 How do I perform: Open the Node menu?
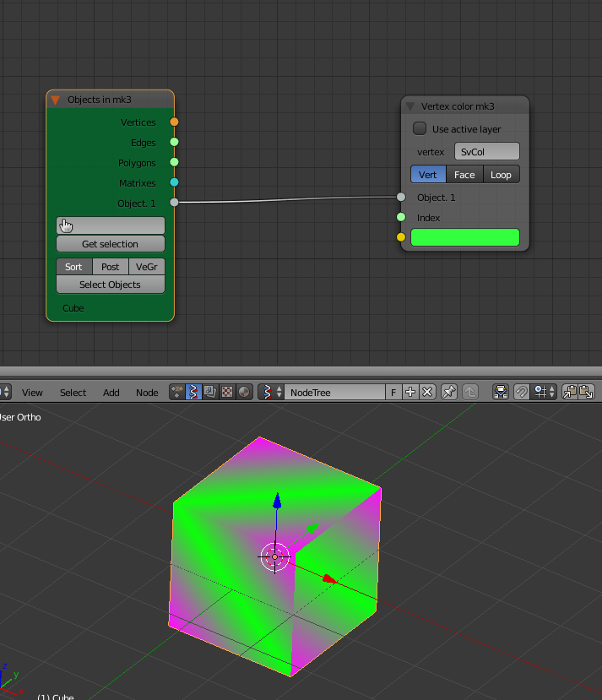[x=147, y=393]
